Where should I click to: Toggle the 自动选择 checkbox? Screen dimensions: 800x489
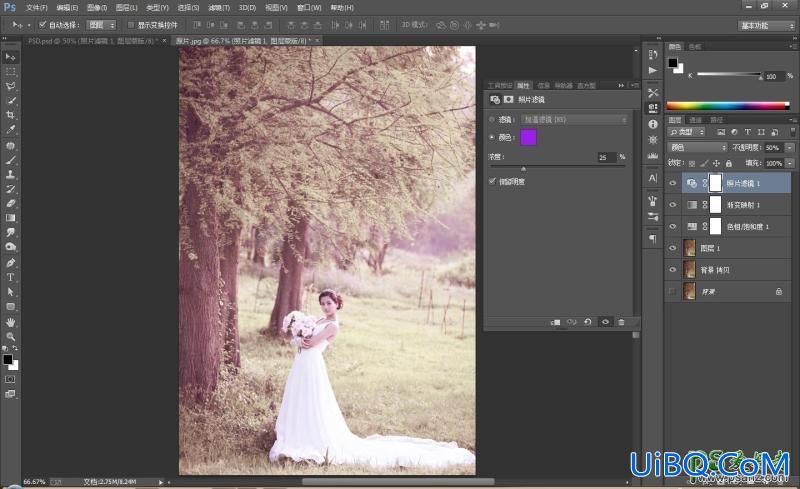pos(43,25)
